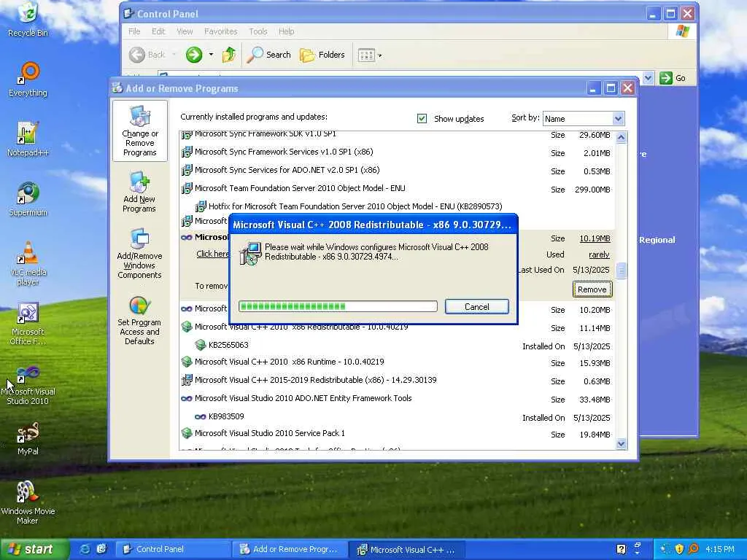The width and height of the screenshot is (747, 560).
Task: Click the Up folder icon in Control Panel
Action: [229, 55]
